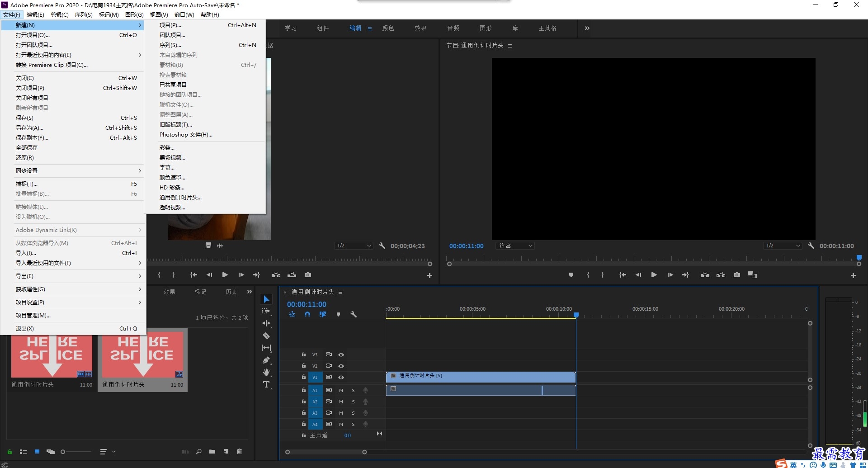The width and height of the screenshot is (868, 468).
Task: Adjust project thumbnail zoom slider
Action: tap(76, 451)
